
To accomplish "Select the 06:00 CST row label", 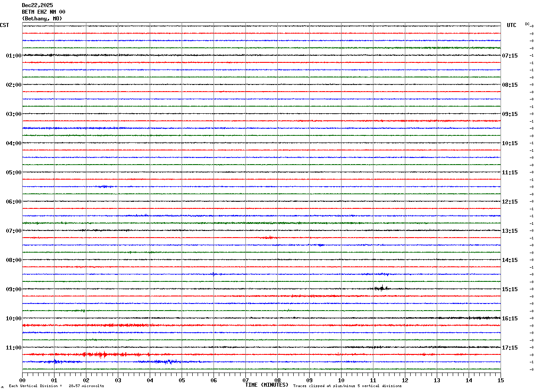I will pos(14,202).
